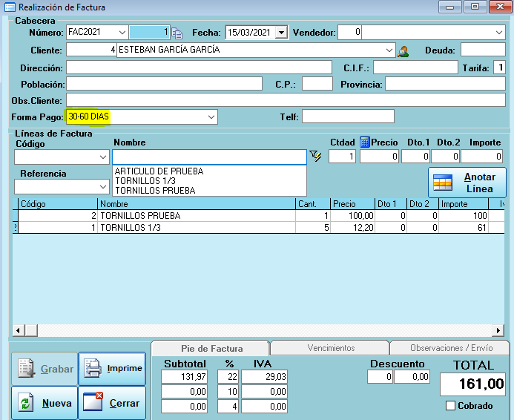Screen dimensions: 514x420
Task: Open the Observaciones / Envío tab
Action: click(451, 348)
